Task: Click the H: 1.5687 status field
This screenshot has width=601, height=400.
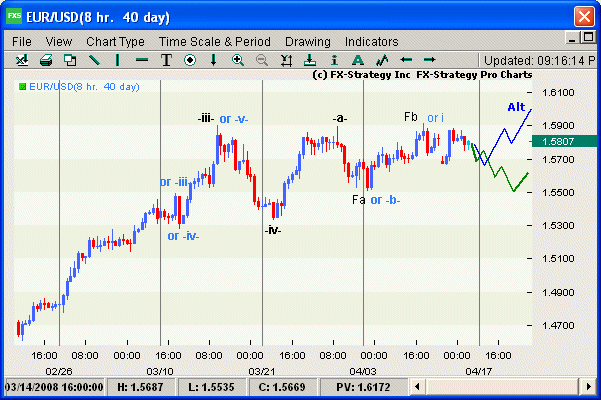Action: pyautogui.click(x=140, y=387)
